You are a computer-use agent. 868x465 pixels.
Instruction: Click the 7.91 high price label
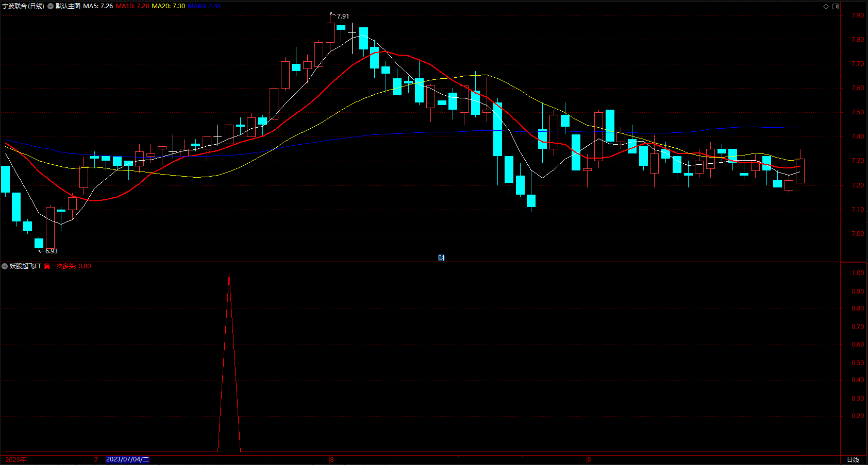343,16
